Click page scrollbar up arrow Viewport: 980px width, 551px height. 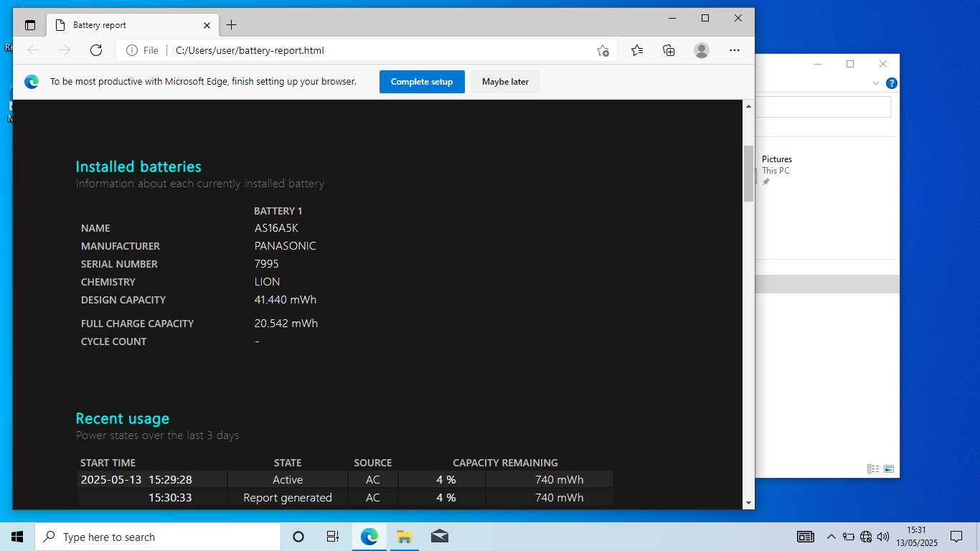748,106
